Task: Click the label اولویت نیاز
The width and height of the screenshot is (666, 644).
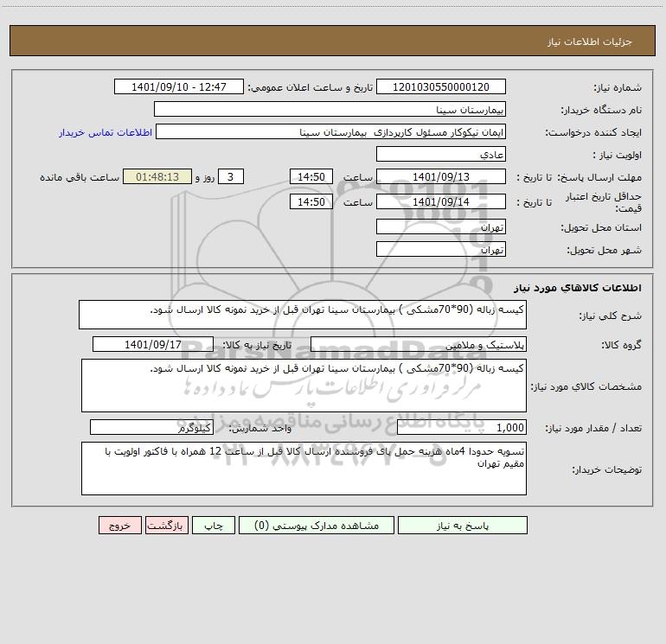Action: (617, 155)
